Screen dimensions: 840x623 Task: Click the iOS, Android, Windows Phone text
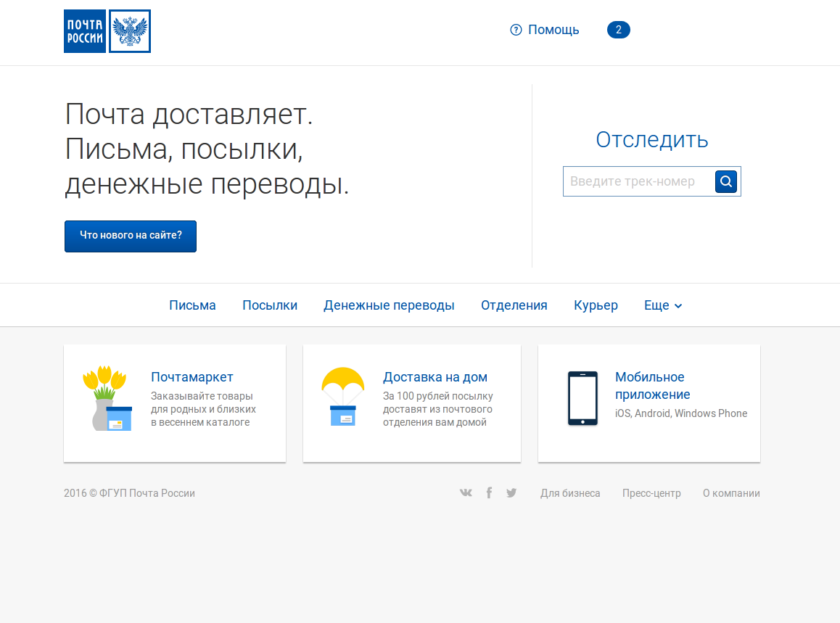point(681,413)
